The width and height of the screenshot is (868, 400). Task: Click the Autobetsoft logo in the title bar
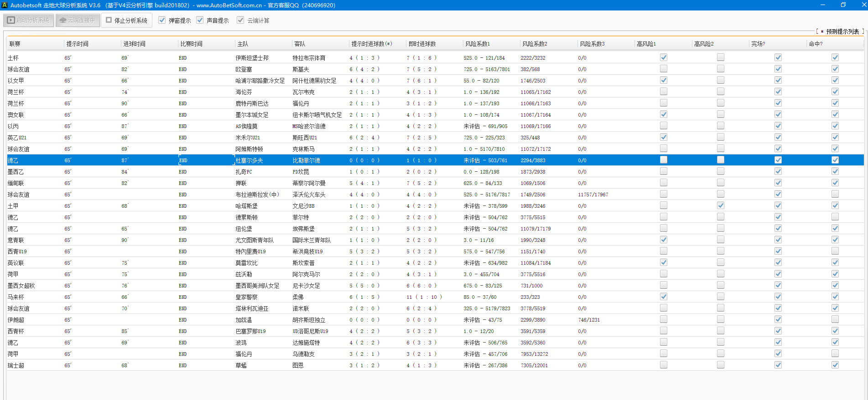pos(5,5)
